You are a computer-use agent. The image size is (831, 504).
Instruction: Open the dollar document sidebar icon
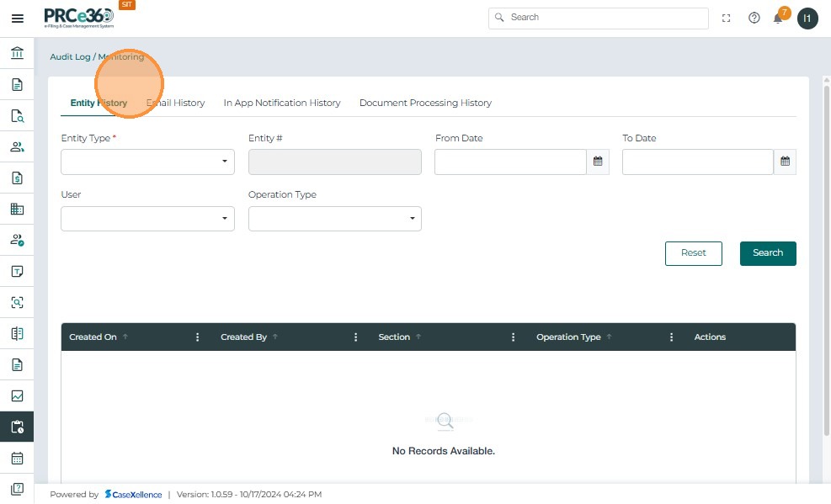click(x=17, y=178)
